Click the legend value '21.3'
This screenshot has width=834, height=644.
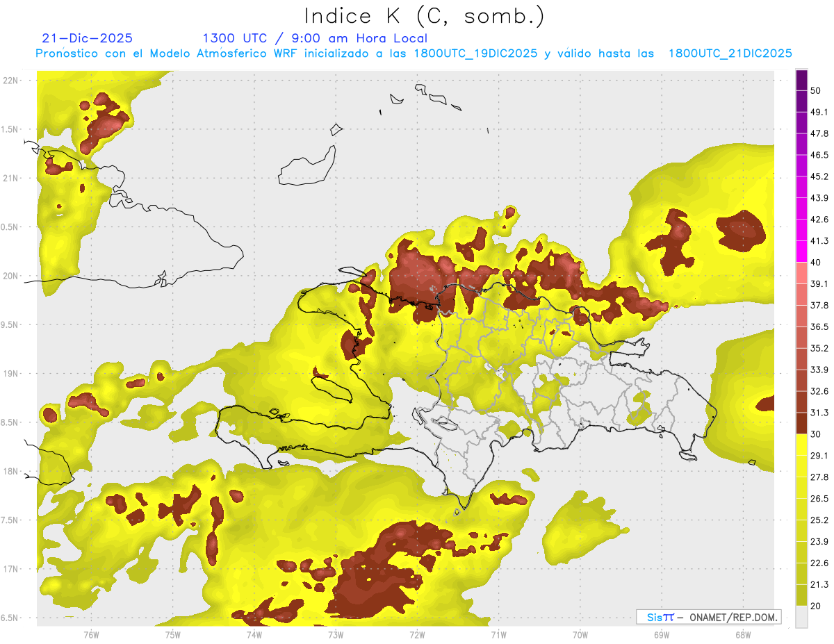[819, 584]
